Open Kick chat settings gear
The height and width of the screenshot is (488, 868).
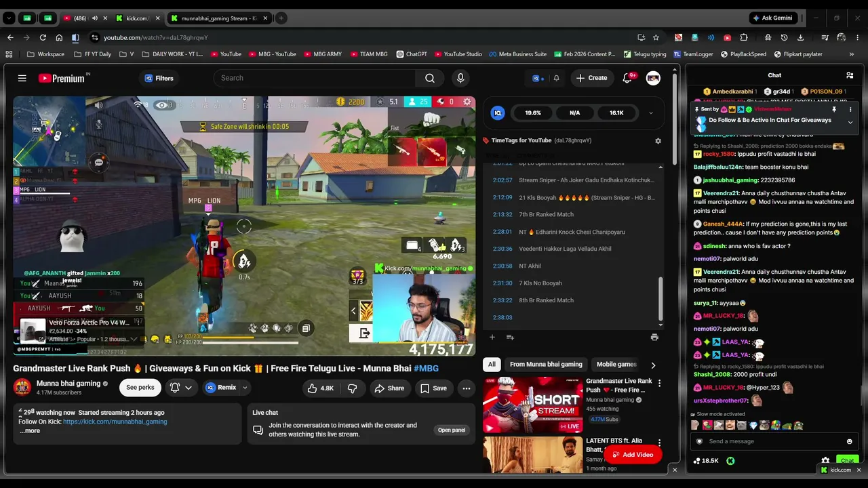point(825,461)
